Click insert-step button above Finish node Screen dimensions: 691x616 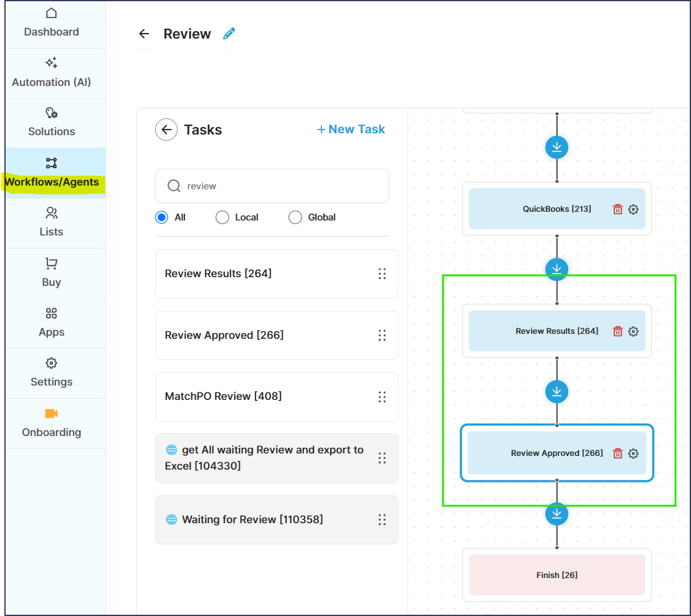(x=557, y=514)
